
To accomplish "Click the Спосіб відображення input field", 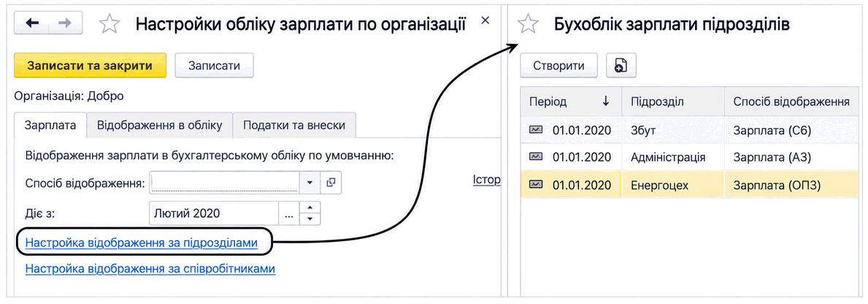I will pos(225,182).
